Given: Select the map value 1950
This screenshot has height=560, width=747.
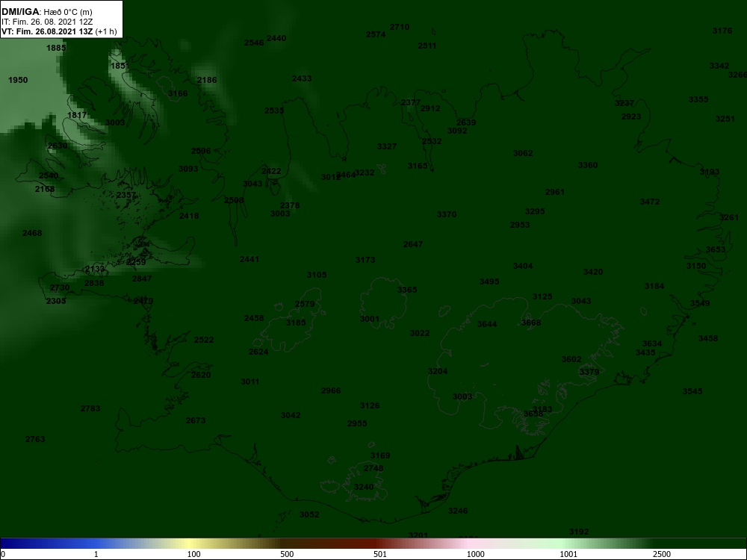Looking at the screenshot, I should pos(18,80).
